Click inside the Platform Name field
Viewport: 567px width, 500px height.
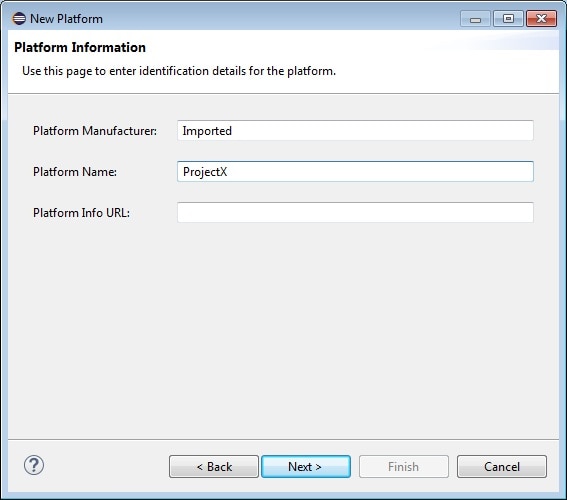[x=355, y=171]
